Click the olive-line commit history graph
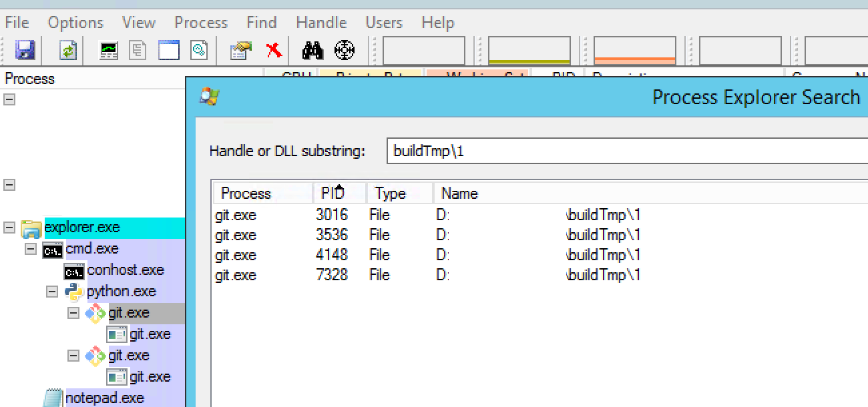Image resolution: width=868 pixels, height=407 pixels. 529,51
